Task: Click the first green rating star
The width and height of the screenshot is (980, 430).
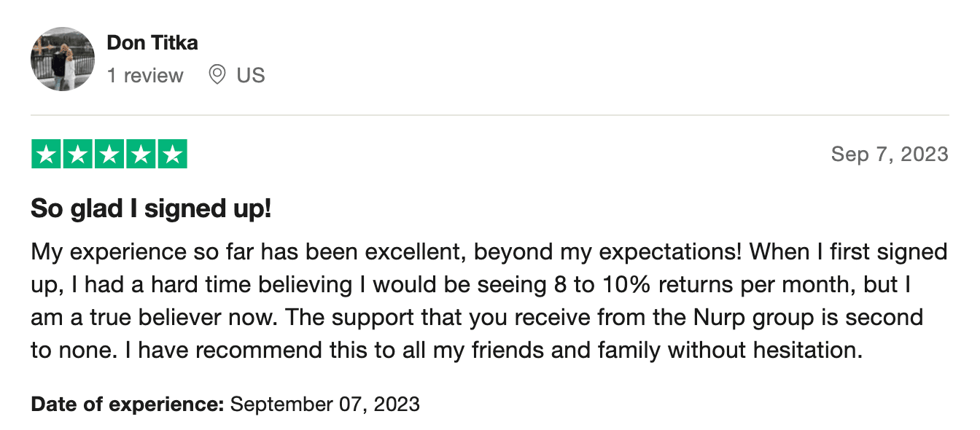Action: pos(47,154)
